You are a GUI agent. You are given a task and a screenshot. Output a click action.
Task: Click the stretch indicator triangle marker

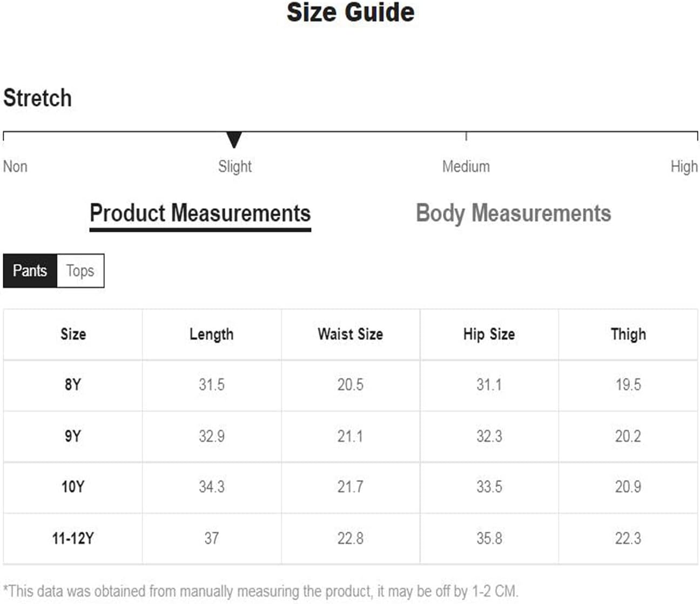click(234, 140)
